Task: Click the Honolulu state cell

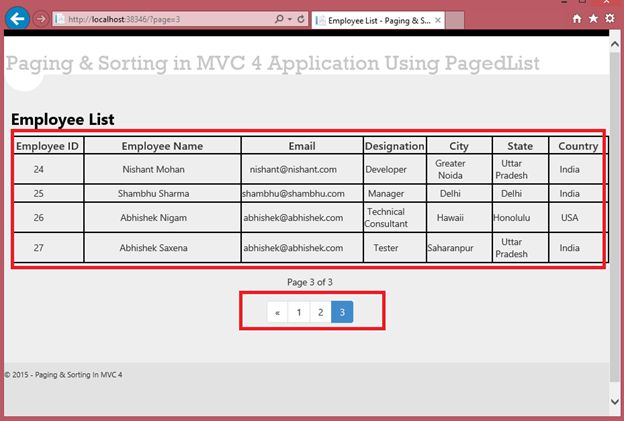Action: pyautogui.click(x=511, y=218)
